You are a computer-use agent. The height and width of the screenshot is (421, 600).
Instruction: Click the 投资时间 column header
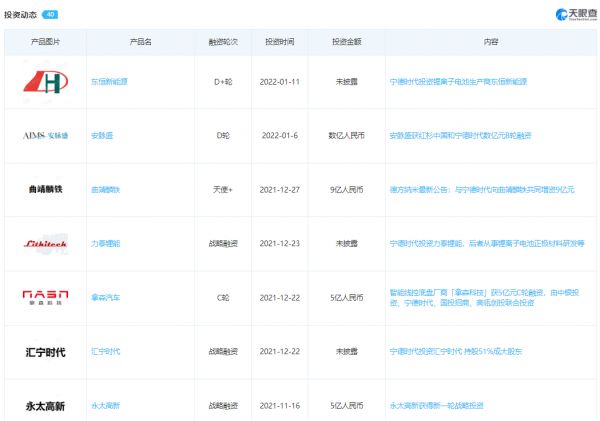279,43
